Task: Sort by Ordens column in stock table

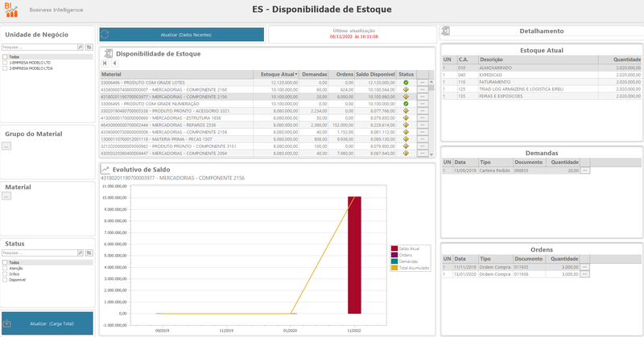Action: [x=341, y=74]
